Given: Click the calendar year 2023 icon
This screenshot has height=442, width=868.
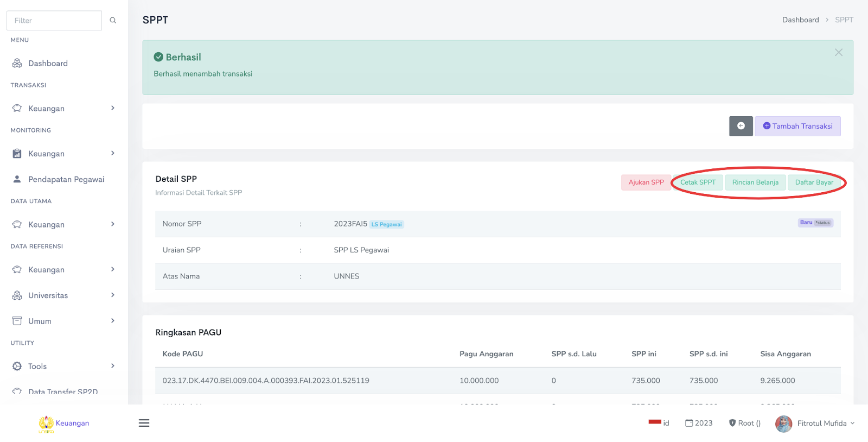Looking at the screenshot, I should 689,423.
